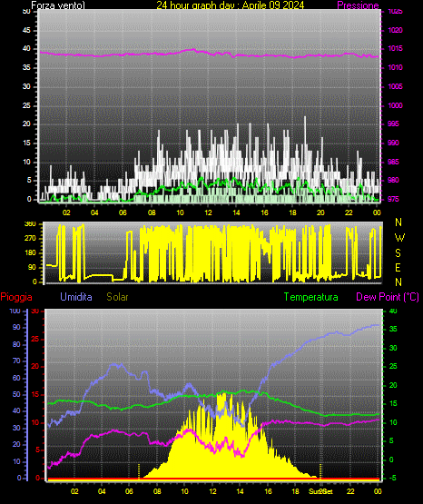Click the '45' wind speed axis value

26,30
